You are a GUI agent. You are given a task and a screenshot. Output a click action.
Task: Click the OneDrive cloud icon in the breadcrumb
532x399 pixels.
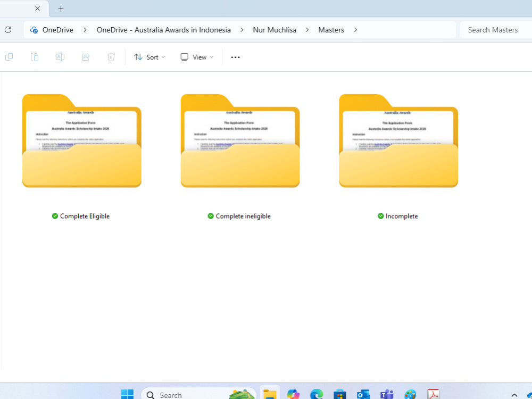point(34,30)
